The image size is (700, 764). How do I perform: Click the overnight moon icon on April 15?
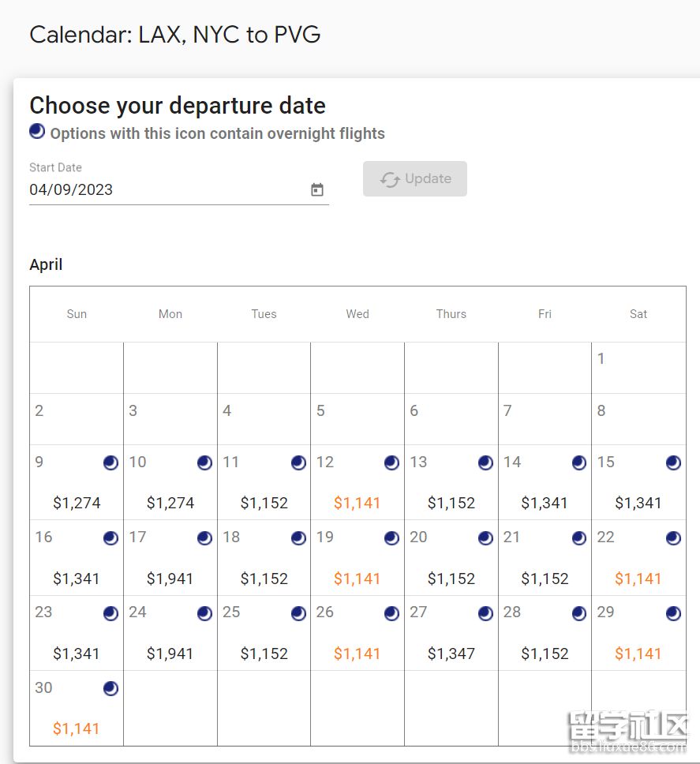(673, 463)
